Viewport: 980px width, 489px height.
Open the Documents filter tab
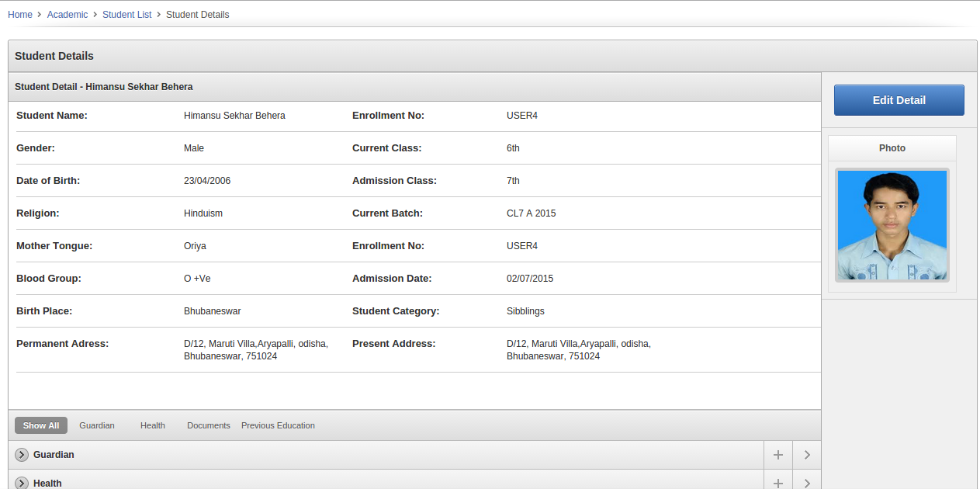coord(209,425)
